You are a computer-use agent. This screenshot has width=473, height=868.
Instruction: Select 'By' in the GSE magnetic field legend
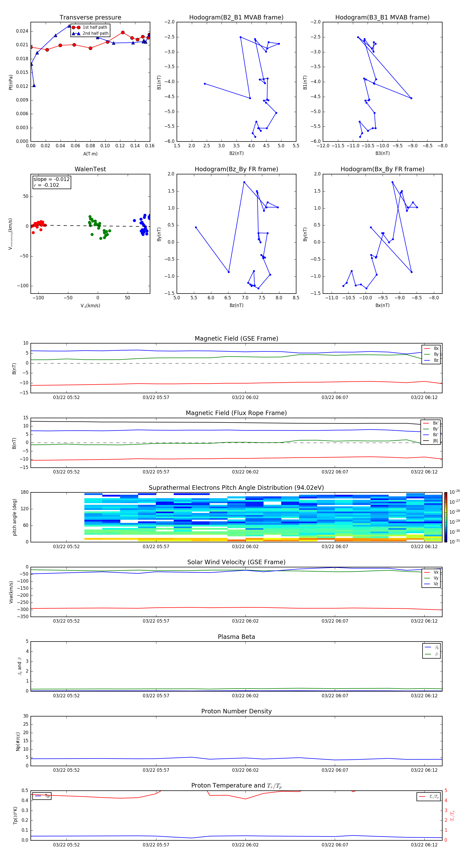click(431, 354)
